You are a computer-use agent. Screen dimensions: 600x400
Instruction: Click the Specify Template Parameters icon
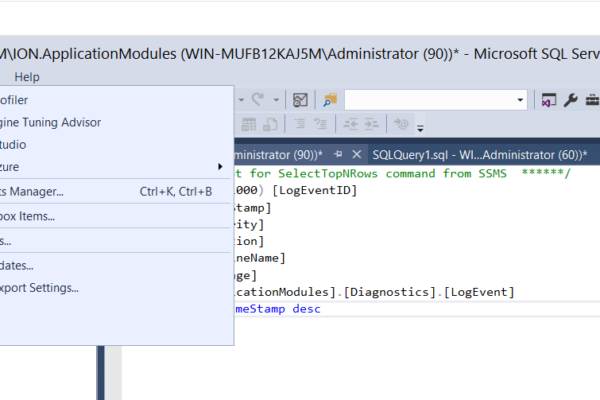point(401,124)
